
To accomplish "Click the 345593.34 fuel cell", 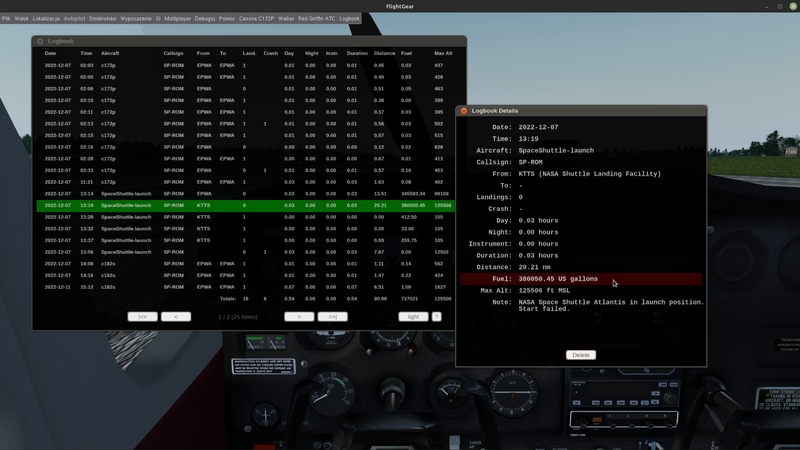I will pos(413,194).
